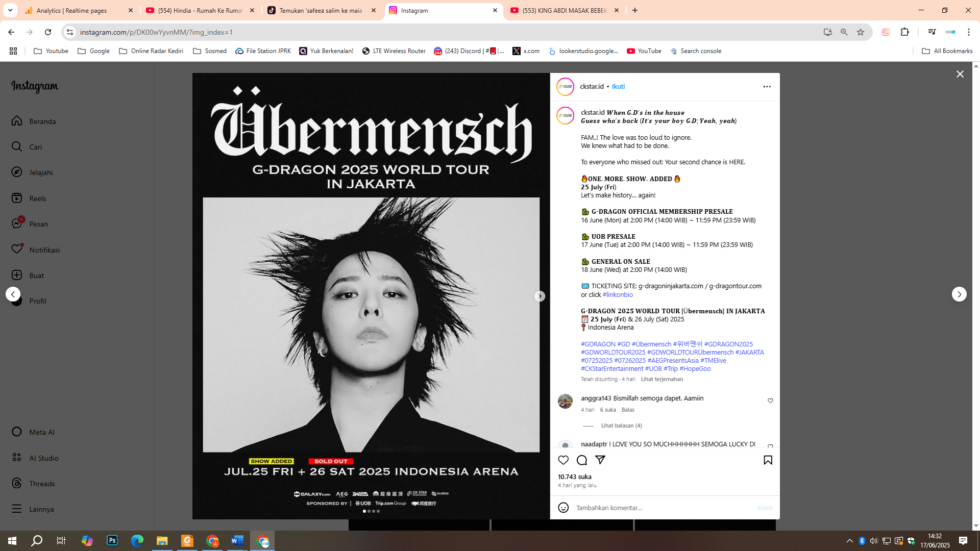Switch to the TikTok Temukan tab
Image resolution: width=980 pixels, height=551 pixels.
(322, 10)
